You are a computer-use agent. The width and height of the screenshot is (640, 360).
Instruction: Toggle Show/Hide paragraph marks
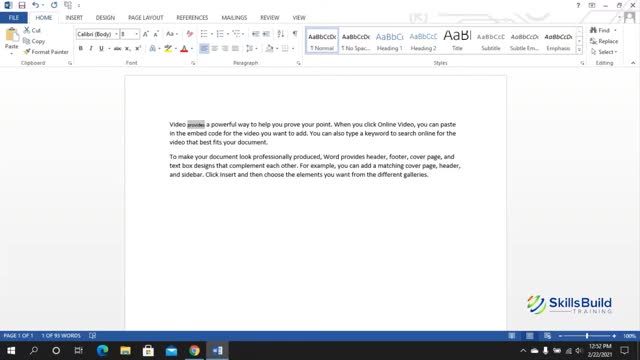tap(295, 34)
